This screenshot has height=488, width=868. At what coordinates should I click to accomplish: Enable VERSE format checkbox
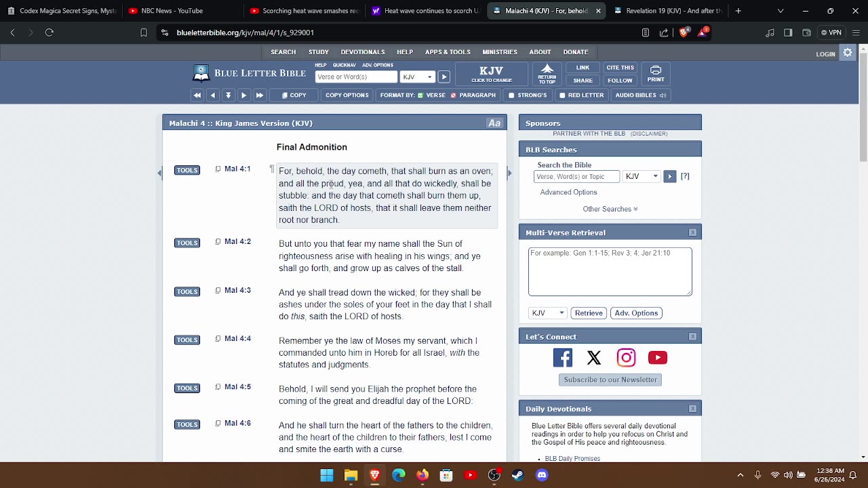(x=421, y=96)
